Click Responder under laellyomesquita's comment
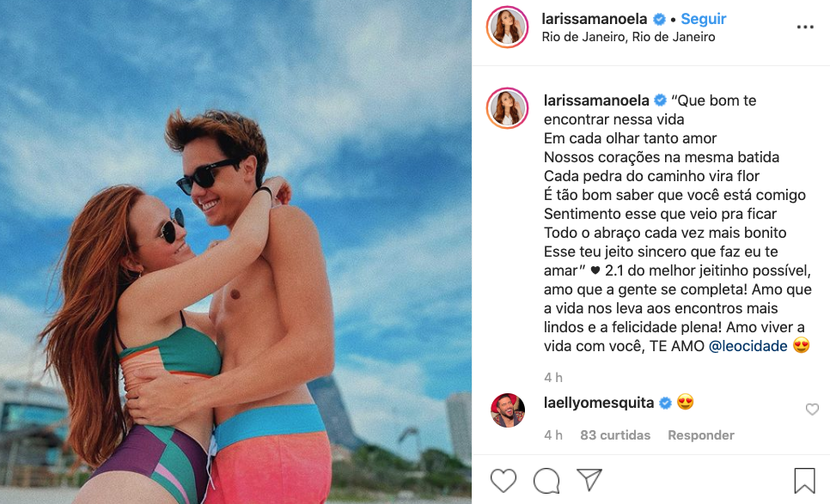The height and width of the screenshot is (504, 830). (701, 435)
